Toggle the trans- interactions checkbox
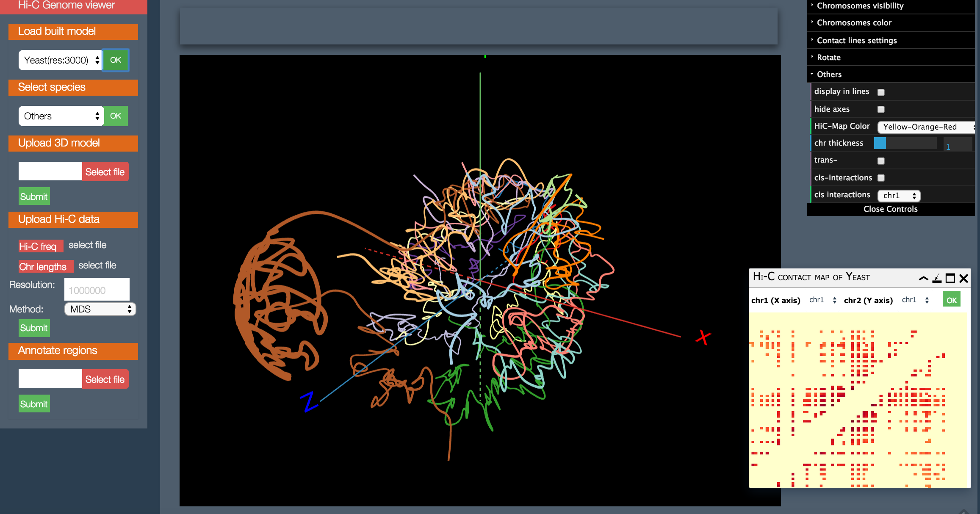The width and height of the screenshot is (980, 514). click(881, 161)
